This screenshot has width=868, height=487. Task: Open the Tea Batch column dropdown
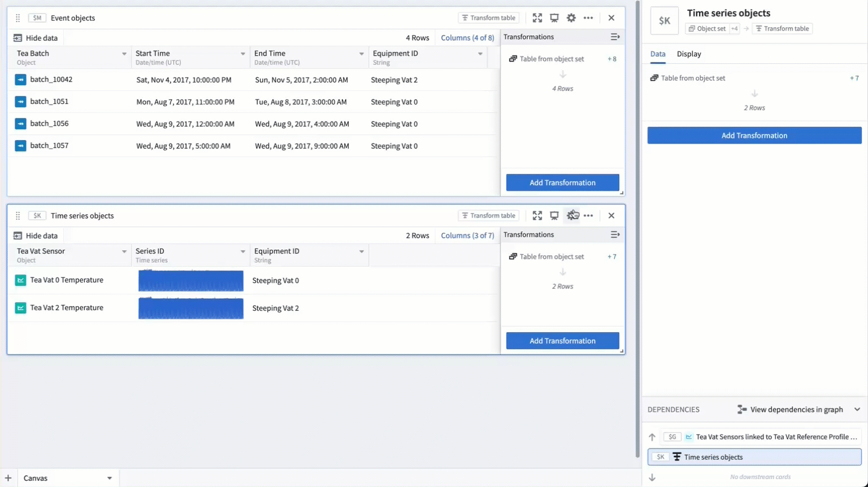(124, 53)
